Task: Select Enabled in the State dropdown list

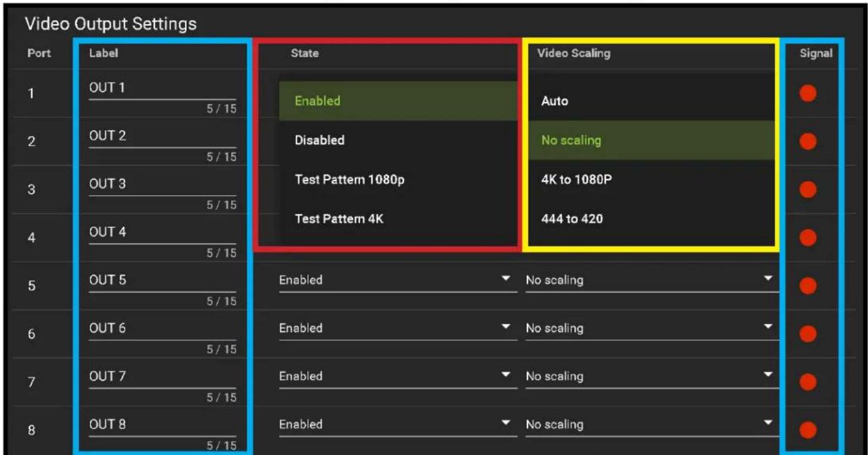Action: (x=398, y=101)
